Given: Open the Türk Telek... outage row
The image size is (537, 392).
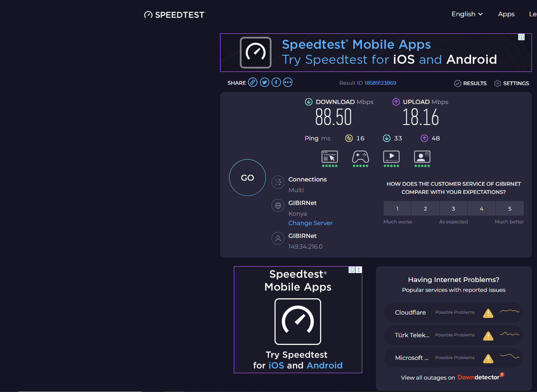Looking at the screenshot, I should (454, 336).
